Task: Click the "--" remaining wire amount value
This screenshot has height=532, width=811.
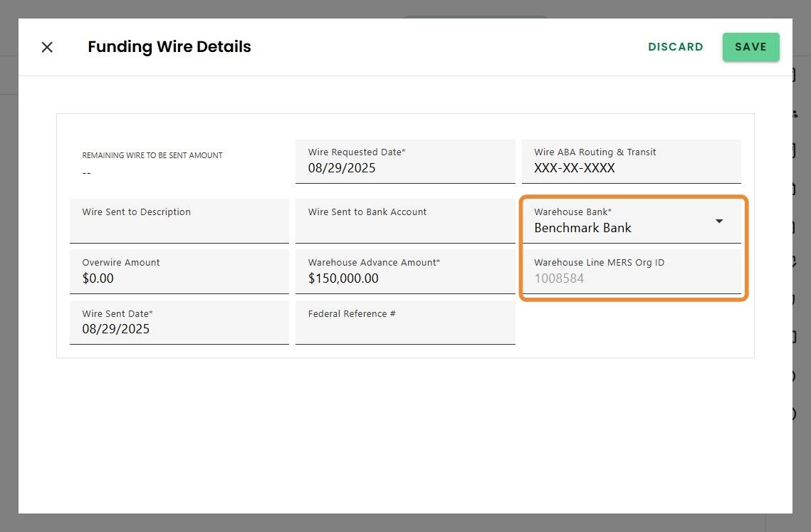Action: 87,172
